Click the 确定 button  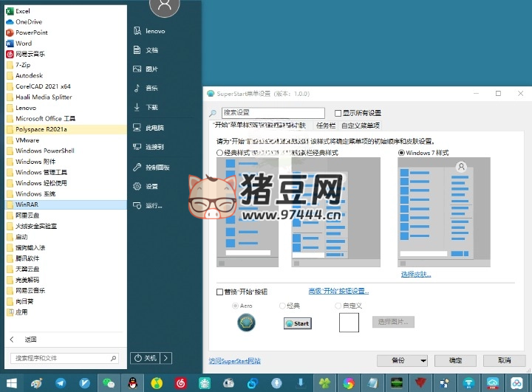click(455, 360)
